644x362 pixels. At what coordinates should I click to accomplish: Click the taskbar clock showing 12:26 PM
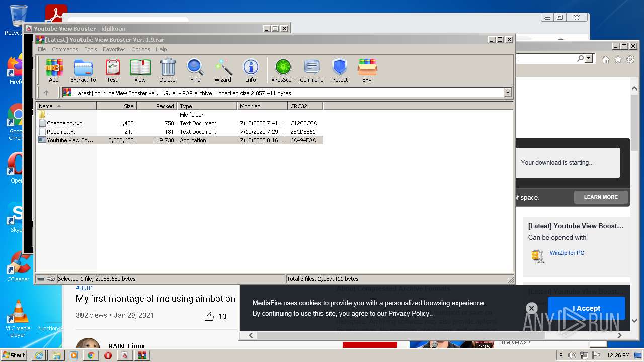click(x=618, y=355)
